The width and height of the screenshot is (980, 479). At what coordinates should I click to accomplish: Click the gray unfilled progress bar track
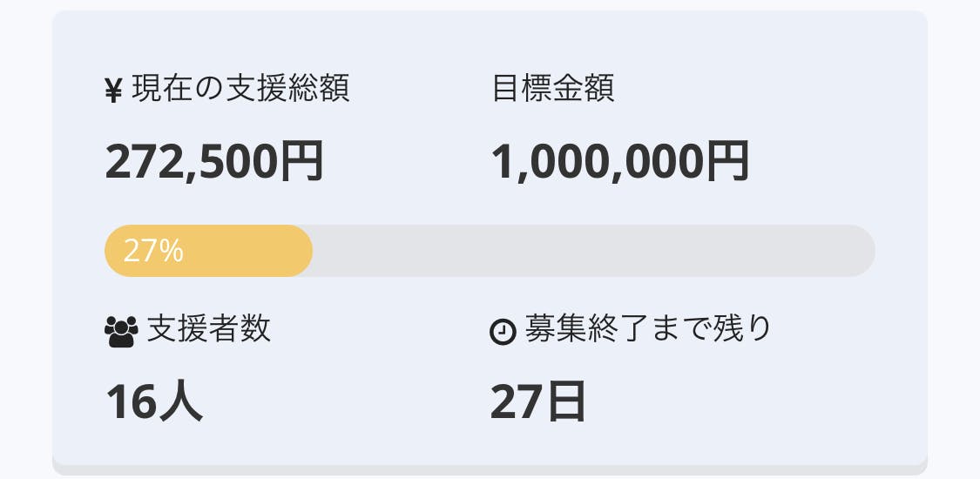click(592, 251)
